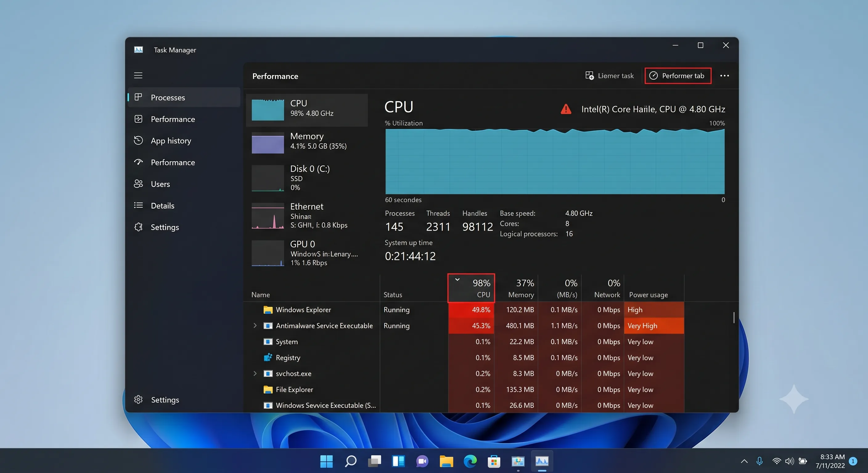This screenshot has height=473, width=868.
Task: Click File Explorer folder icon in list
Action: pyautogui.click(x=268, y=390)
